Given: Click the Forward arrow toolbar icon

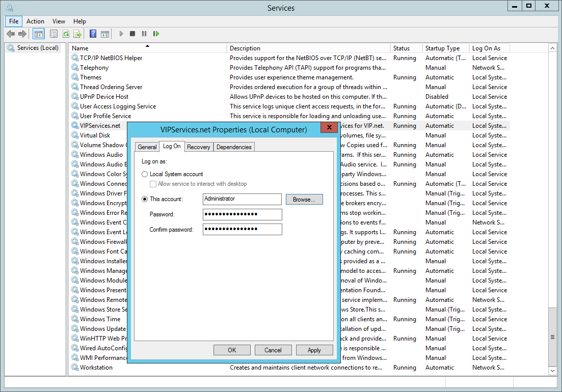Looking at the screenshot, I should click(22, 34).
